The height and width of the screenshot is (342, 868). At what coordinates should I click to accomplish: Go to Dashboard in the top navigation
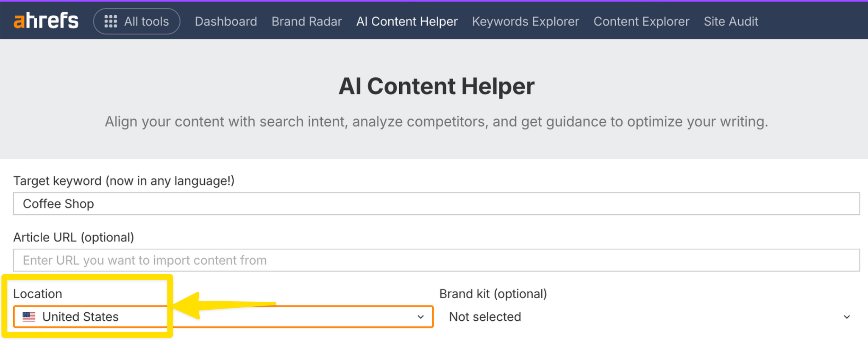(226, 21)
